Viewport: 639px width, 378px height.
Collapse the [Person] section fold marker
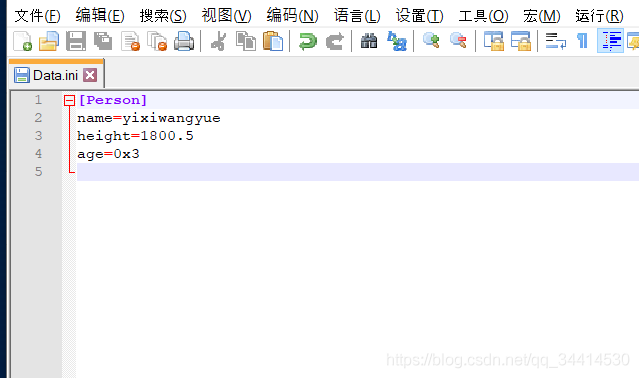coord(70,100)
